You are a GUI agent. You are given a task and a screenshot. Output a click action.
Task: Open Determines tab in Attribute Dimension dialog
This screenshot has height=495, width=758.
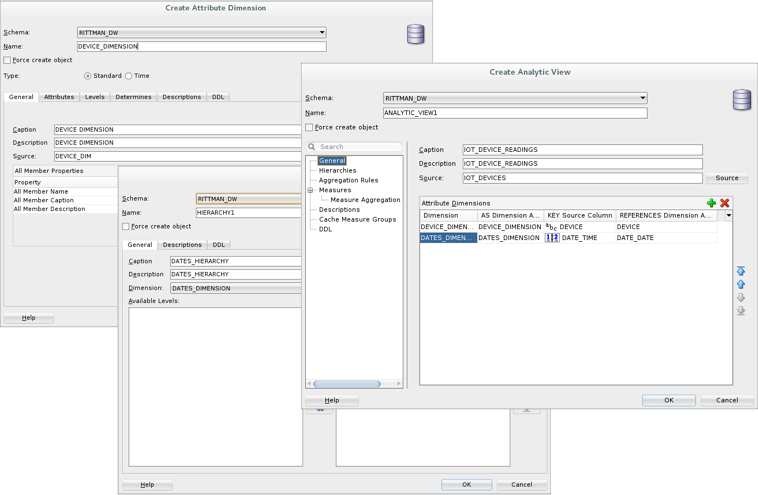tap(133, 97)
